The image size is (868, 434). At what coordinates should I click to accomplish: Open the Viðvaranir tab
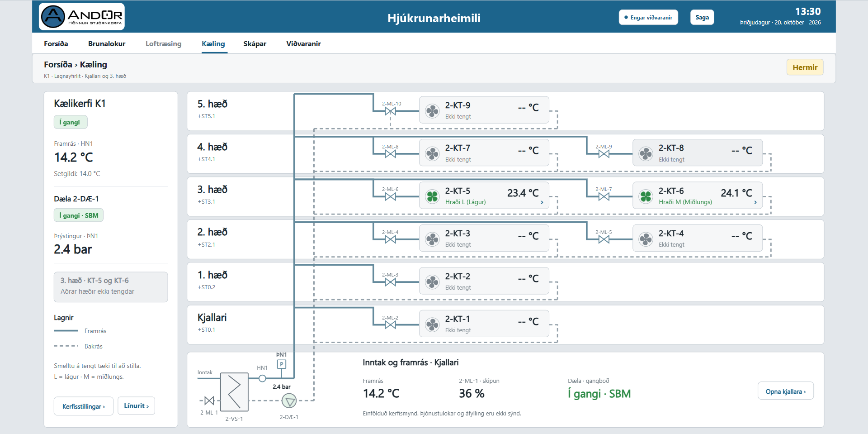tap(304, 44)
